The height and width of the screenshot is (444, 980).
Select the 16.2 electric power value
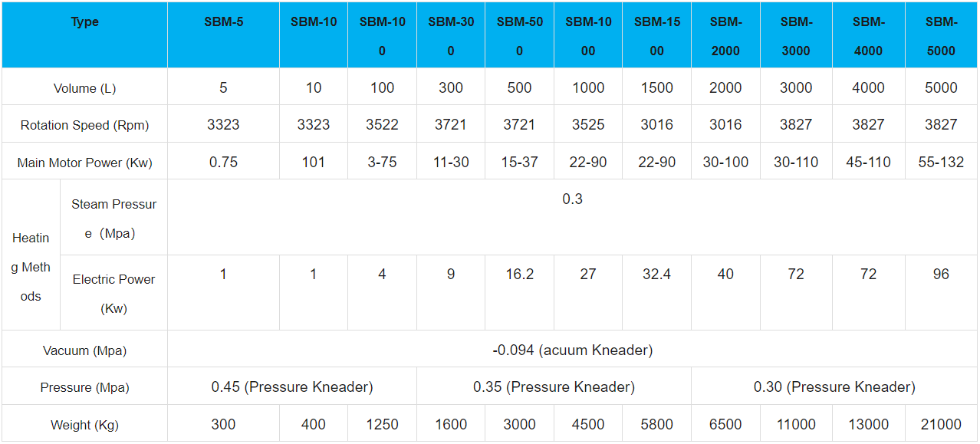519,275
